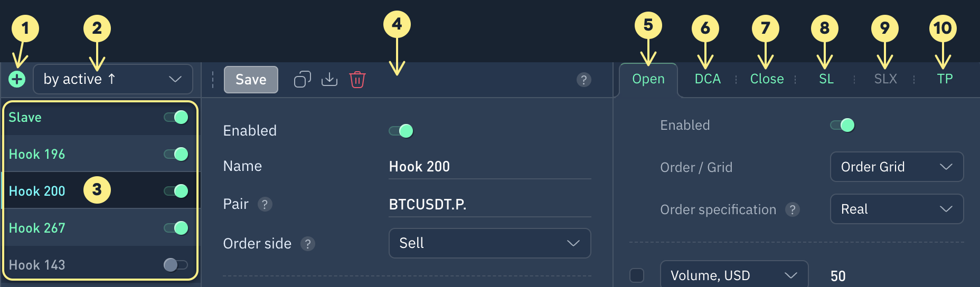Click the Pair help question mark icon
This screenshot has width=980, height=287.
point(265,204)
